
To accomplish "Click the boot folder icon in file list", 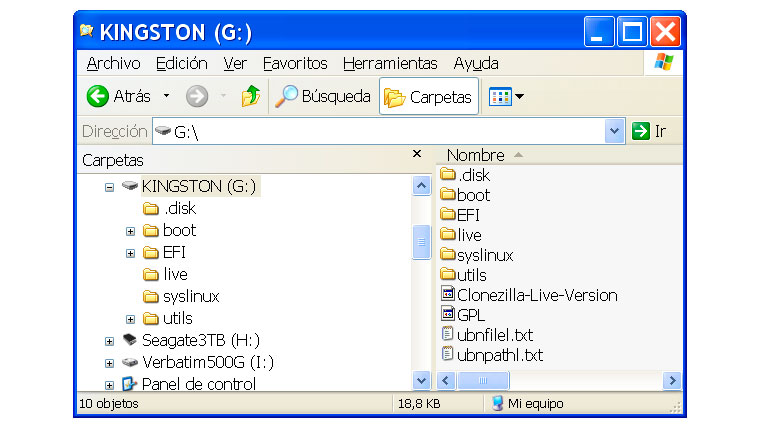I will (448, 194).
